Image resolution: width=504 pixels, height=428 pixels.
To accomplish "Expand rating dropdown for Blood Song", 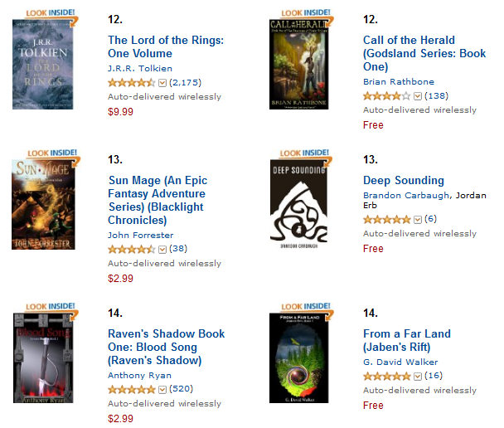I will tap(162, 389).
